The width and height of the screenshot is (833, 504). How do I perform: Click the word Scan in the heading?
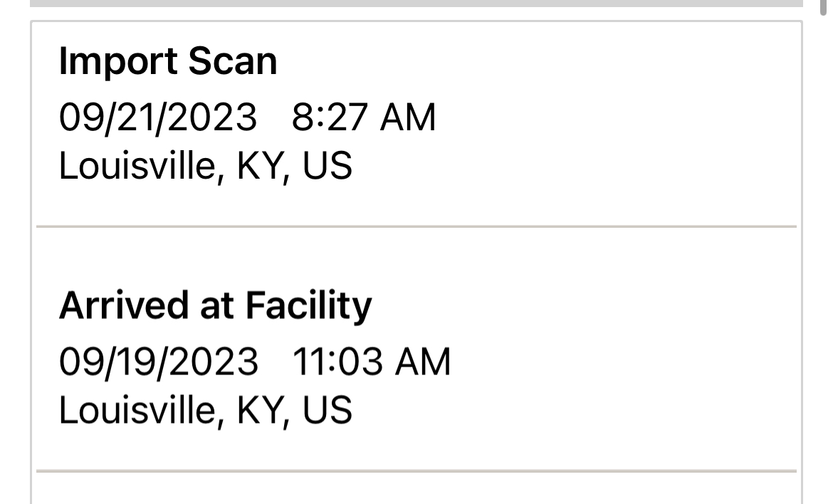(x=232, y=61)
